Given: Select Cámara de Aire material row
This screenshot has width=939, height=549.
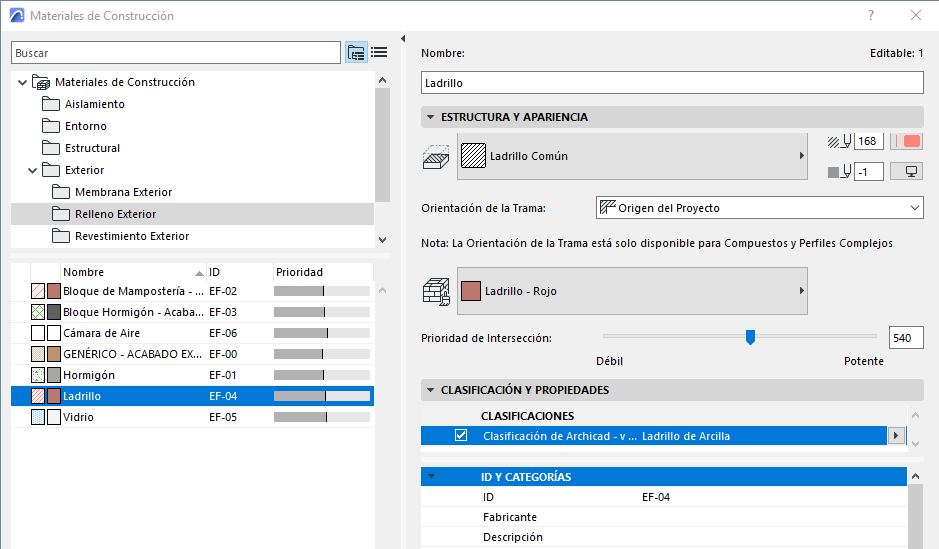Looking at the screenshot, I should (192, 333).
